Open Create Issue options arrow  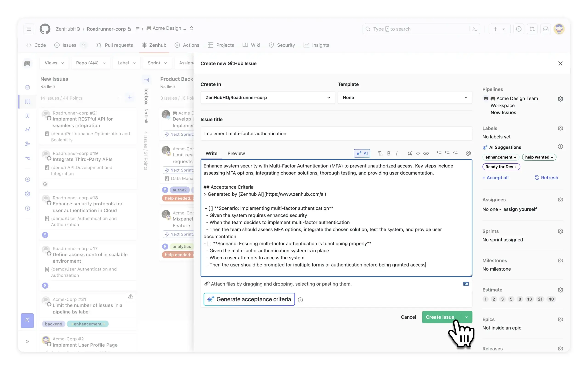(x=466, y=317)
